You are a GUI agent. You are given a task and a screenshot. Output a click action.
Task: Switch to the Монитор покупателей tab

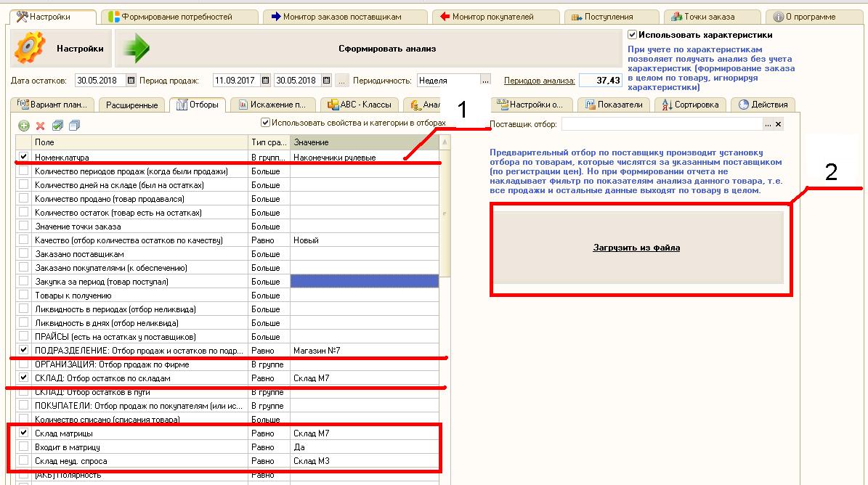tap(492, 17)
